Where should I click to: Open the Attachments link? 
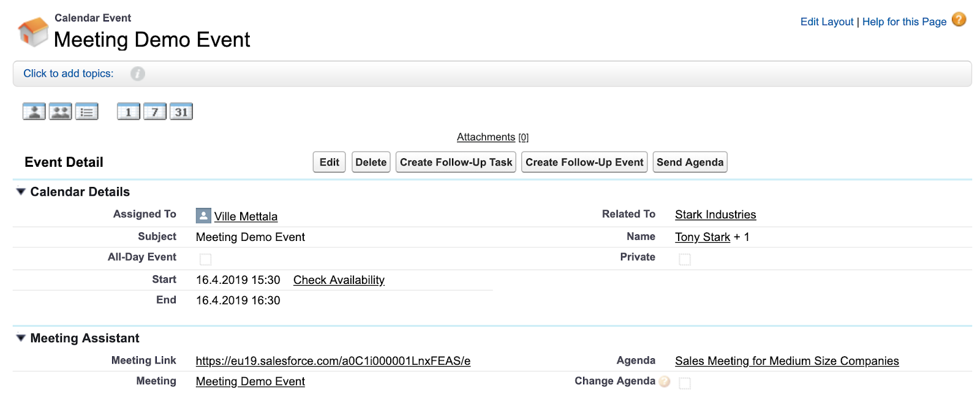[x=486, y=137]
